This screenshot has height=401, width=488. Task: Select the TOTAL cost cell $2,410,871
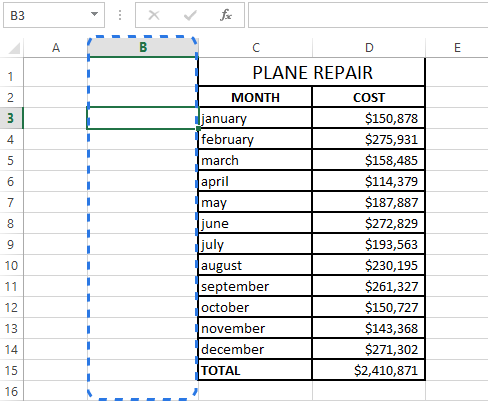point(368,370)
